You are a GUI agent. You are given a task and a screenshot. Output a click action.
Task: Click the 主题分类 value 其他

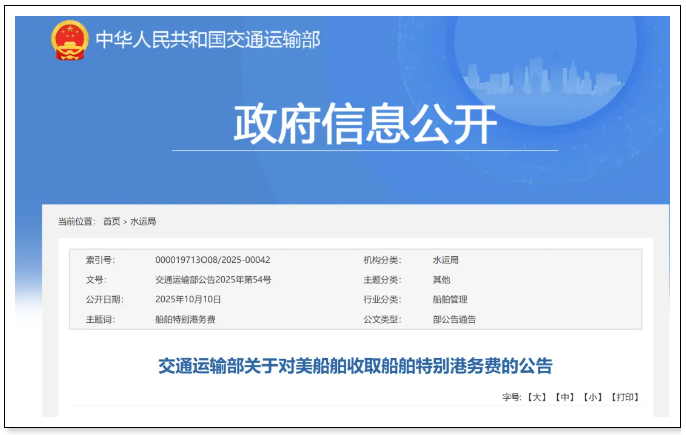coord(441,280)
